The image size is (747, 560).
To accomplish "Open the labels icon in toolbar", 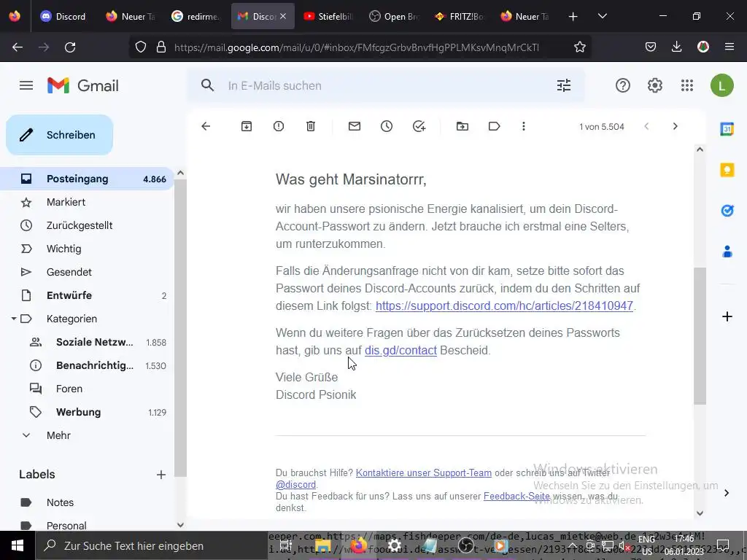I will point(494,126).
